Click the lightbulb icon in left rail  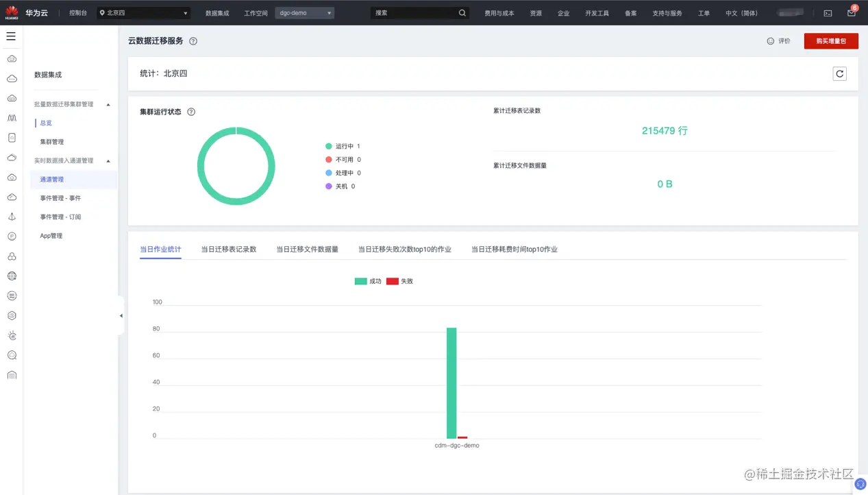point(12,335)
